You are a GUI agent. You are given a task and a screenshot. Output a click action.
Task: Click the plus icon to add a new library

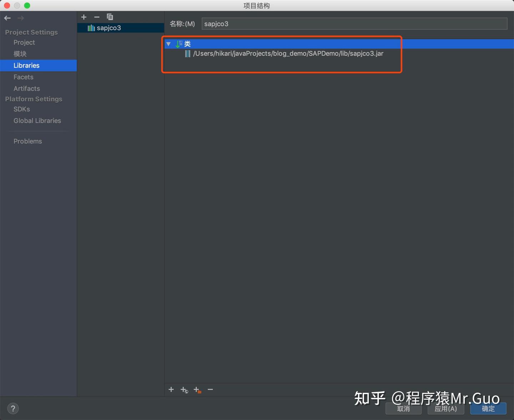click(84, 17)
